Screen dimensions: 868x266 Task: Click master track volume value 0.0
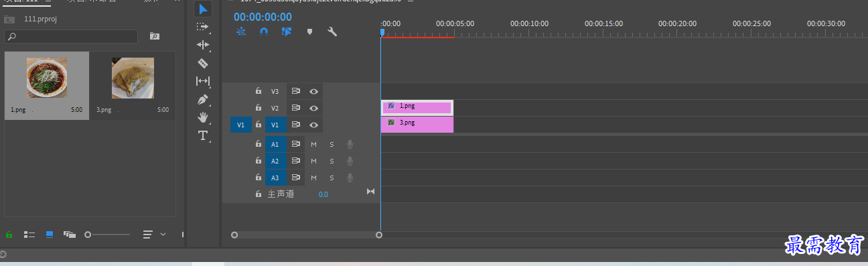[x=323, y=194]
